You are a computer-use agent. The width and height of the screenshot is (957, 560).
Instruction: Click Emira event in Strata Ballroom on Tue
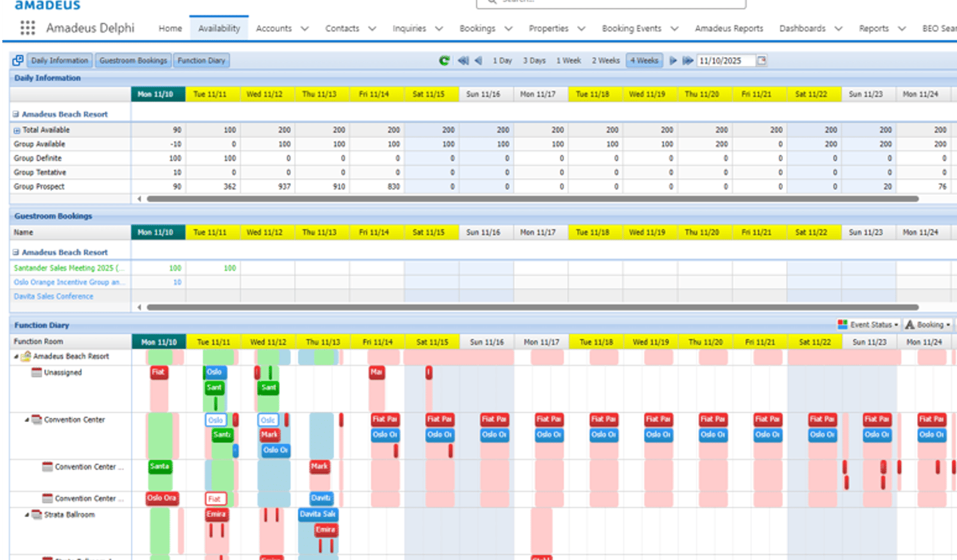pyautogui.click(x=217, y=515)
